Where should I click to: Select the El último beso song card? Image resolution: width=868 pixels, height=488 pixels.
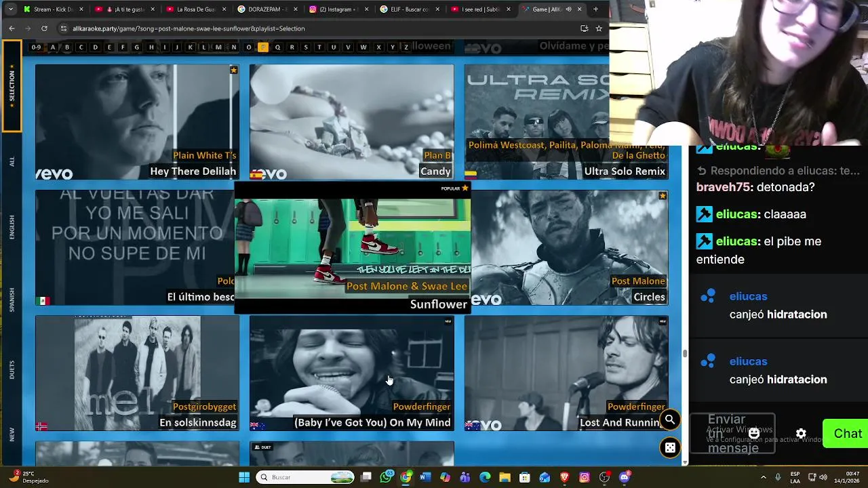135,247
